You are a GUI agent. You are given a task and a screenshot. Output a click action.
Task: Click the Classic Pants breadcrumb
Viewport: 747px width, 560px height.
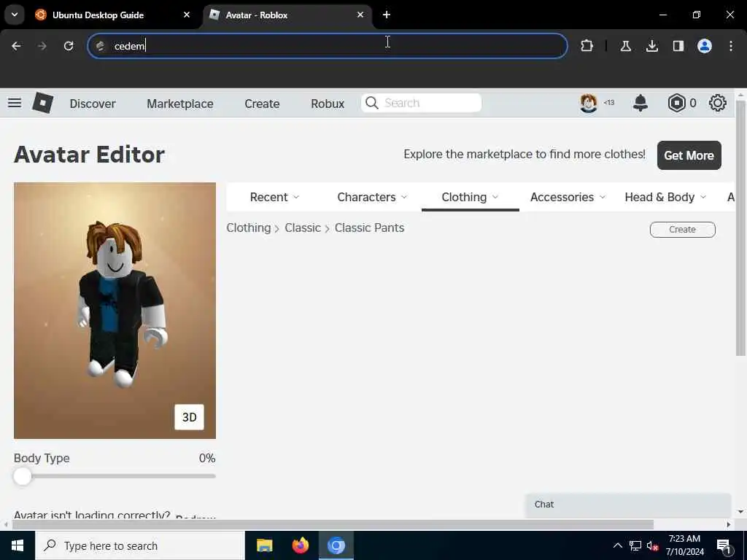click(x=369, y=227)
